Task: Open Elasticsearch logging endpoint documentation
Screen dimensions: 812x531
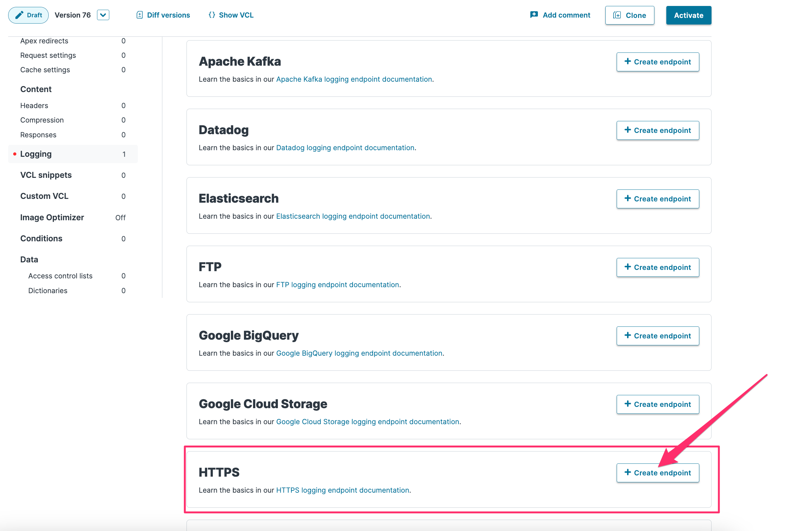Action: tap(353, 216)
